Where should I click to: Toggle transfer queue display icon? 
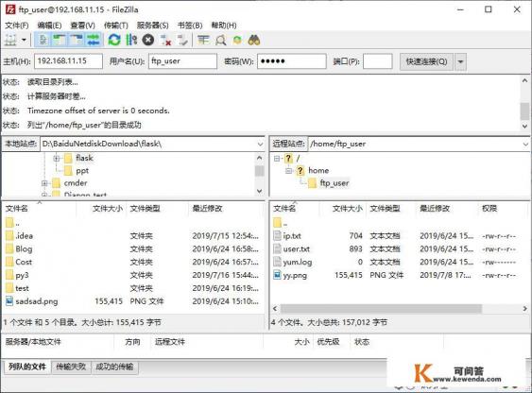tap(94, 40)
